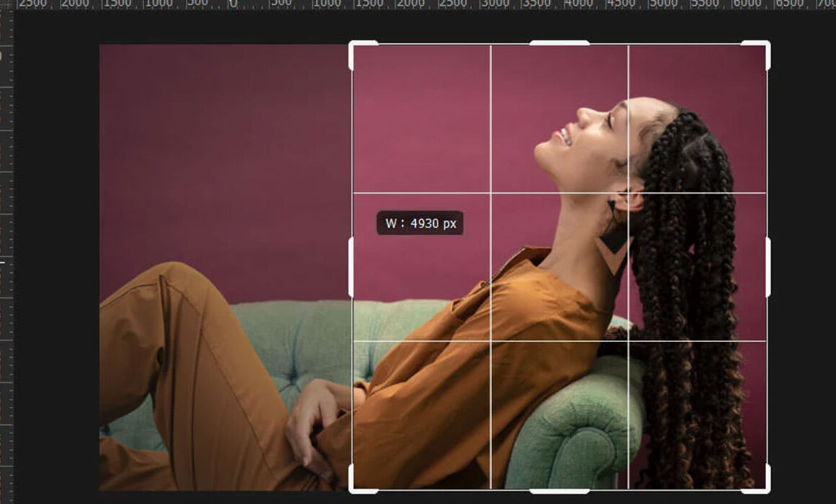Screen dimensions: 836x504
Task: Click the upper-left crop grid line intersection
Action: pyautogui.click(x=491, y=193)
